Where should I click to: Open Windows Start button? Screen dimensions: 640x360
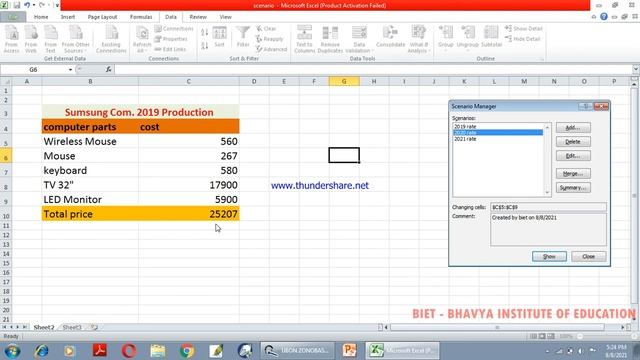click(12, 351)
